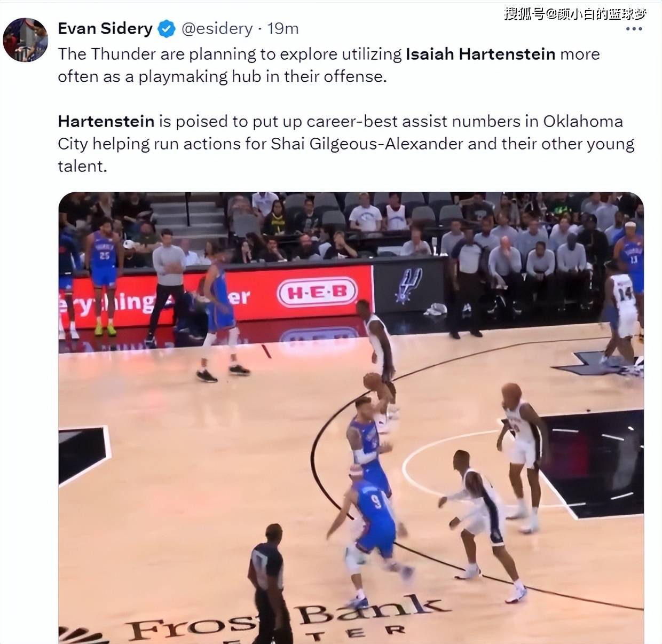Click the Shai Gilgeous-Alexander text
Viewport: 662px width, 644px height.
point(367,144)
